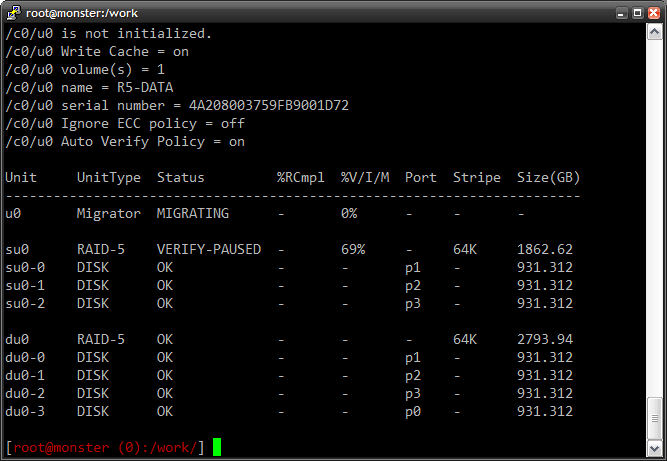Viewport: 667px width, 461px height.
Task: Click the 'volume(s) = 1' line
Action: [x=85, y=70]
